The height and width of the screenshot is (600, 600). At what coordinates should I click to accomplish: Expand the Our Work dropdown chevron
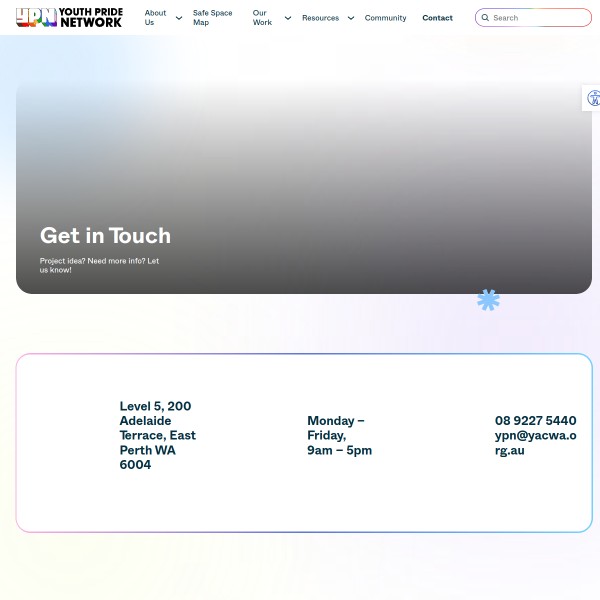pyautogui.click(x=288, y=18)
